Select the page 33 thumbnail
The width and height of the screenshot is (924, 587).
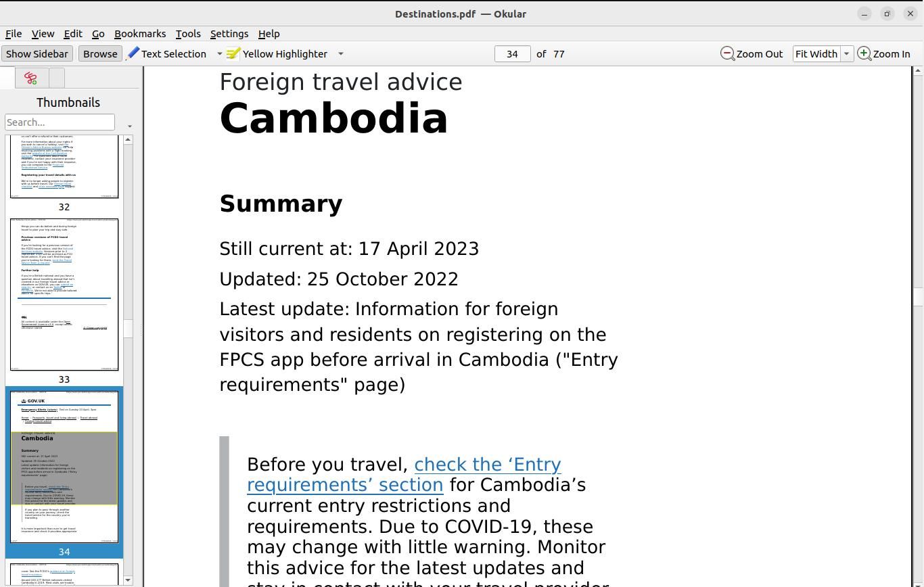pos(64,294)
